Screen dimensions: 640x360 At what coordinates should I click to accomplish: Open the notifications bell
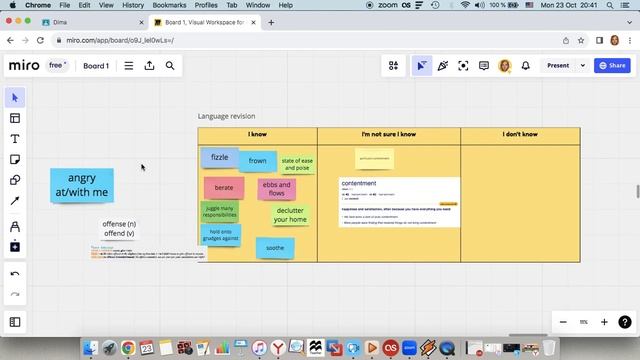coord(526,66)
